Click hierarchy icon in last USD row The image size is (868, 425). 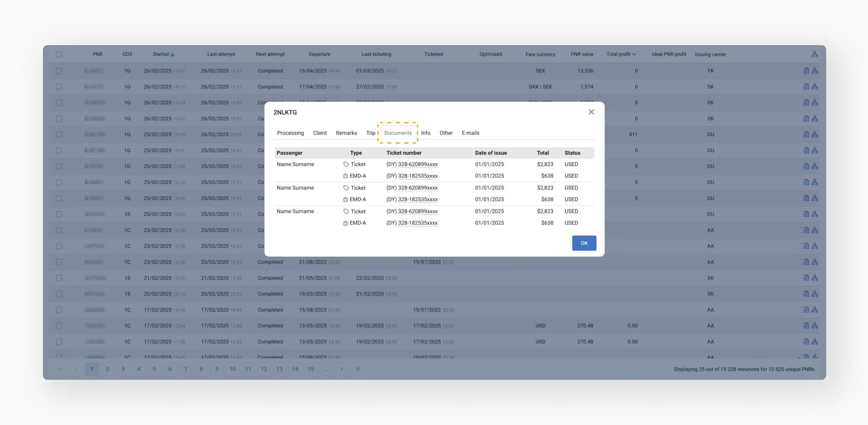(x=815, y=342)
